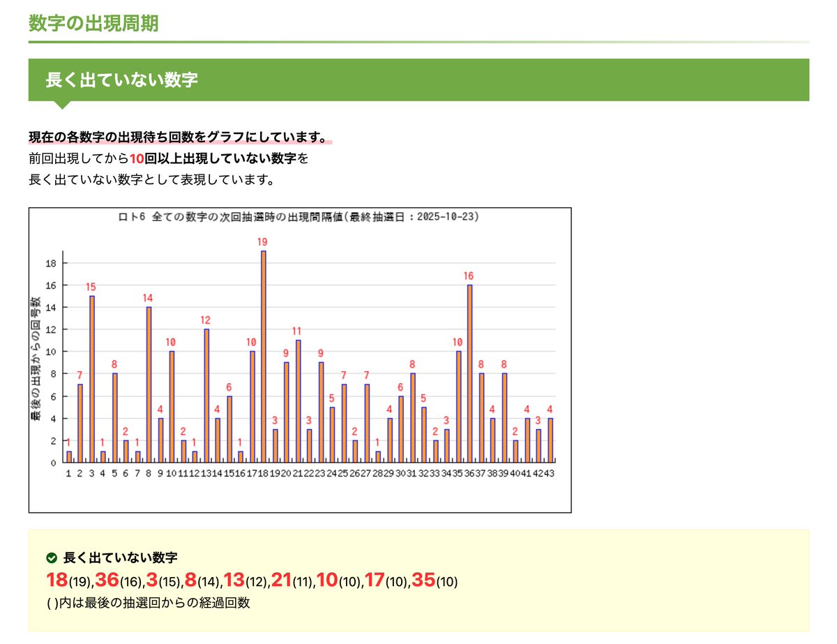Click the red value 19 above the tallest bar
The height and width of the screenshot is (644, 837).
click(262, 242)
